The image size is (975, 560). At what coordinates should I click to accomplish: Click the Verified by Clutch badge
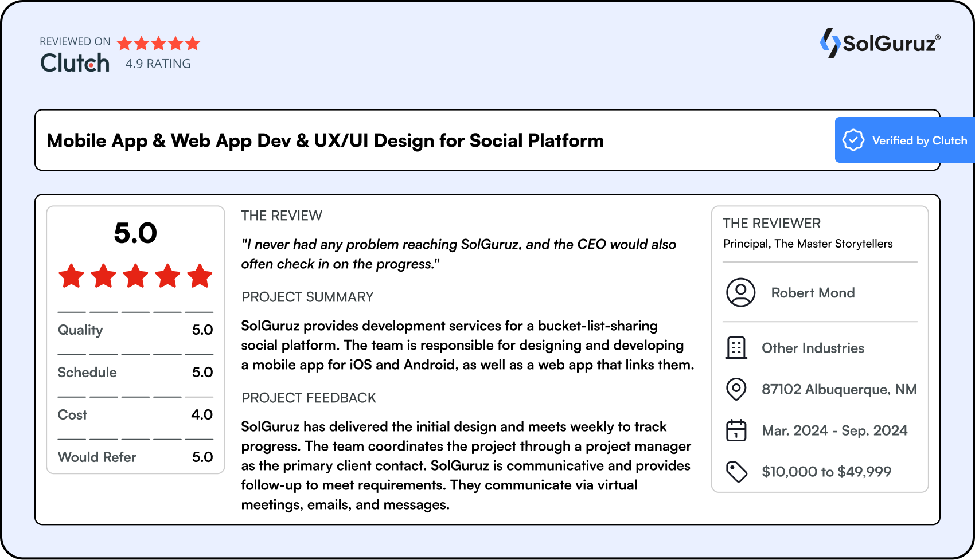(905, 140)
